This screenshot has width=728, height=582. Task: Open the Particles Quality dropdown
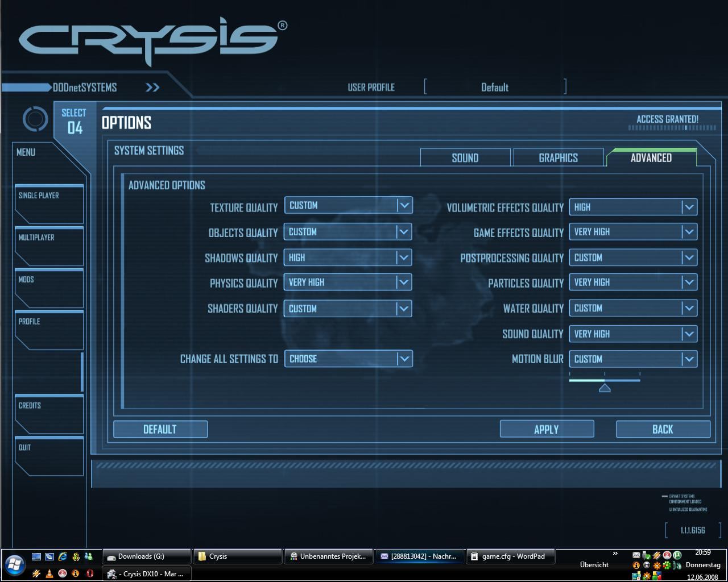[633, 282]
